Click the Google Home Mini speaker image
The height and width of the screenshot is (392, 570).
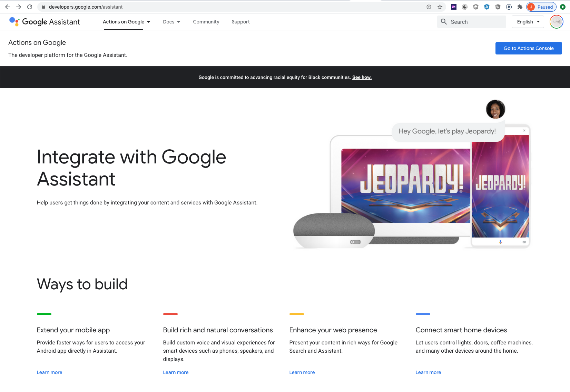(x=334, y=230)
